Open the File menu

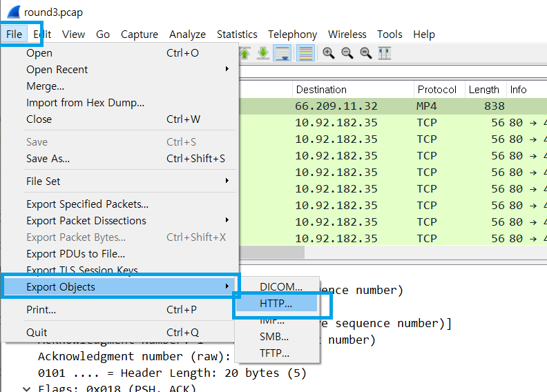pyautogui.click(x=14, y=34)
